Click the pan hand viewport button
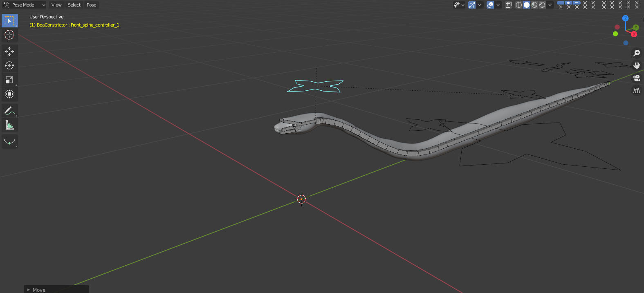The width and height of the screenshot is (644, 293). coord(637,65)
